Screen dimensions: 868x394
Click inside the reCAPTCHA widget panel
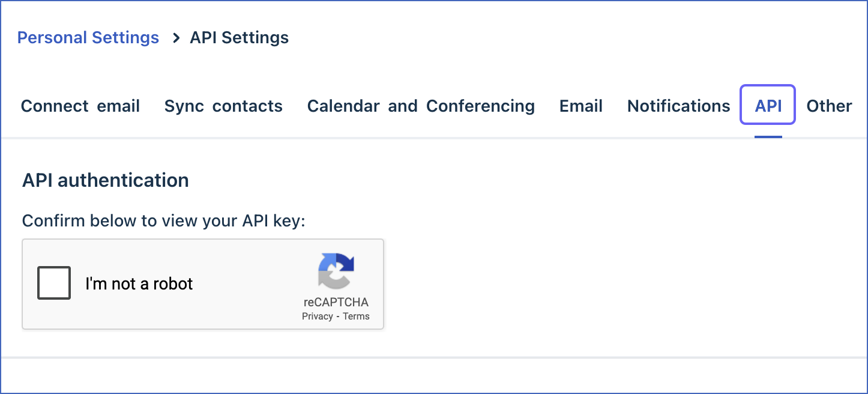pos(203,283)
